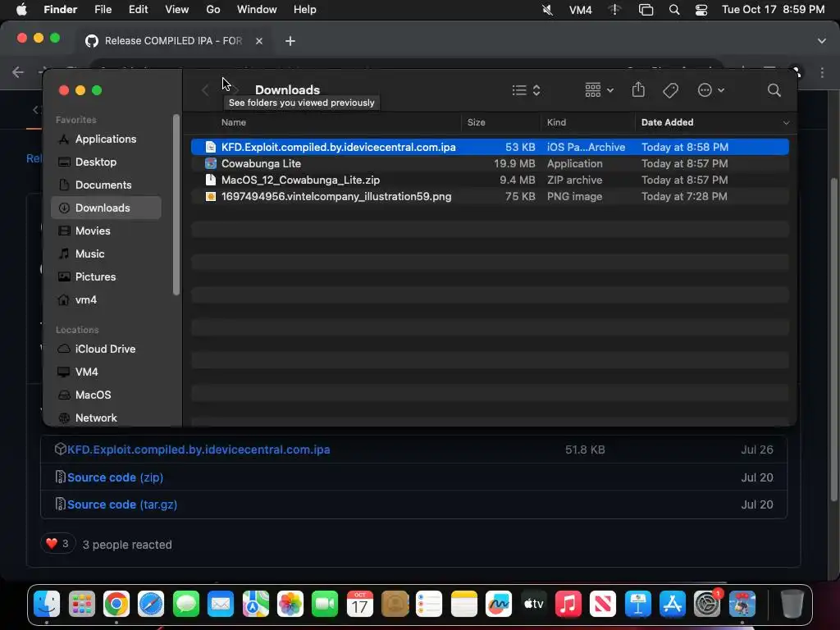Open Safari from the Dock
This screenshot has height=630, width=840.
(x=151, y=604)
